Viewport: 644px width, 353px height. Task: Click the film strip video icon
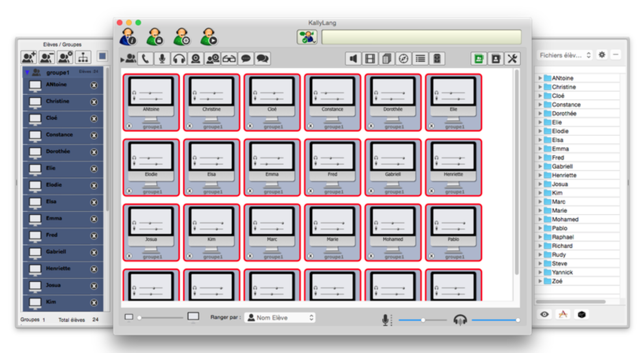tap(370, 59)
